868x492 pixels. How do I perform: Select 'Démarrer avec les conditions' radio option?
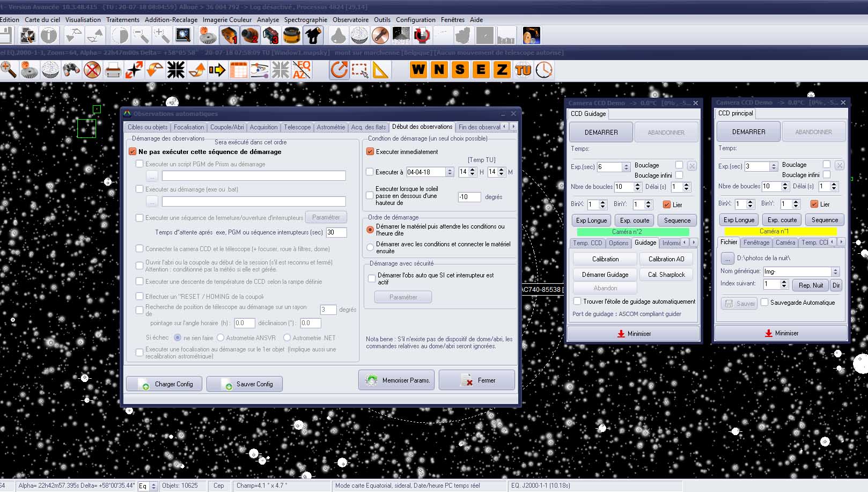pos(370,247)
